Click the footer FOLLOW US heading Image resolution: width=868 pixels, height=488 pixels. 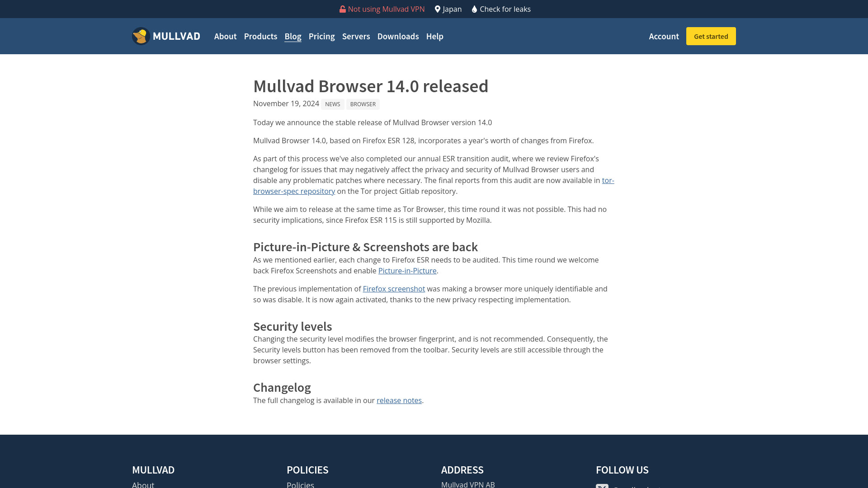[622, 470]
